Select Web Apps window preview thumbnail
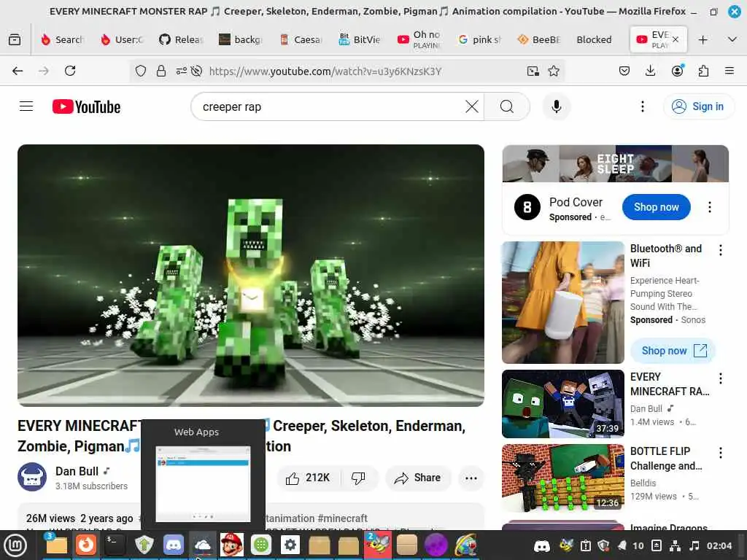The height and width of the screenshot is (560, 747). 203,484
